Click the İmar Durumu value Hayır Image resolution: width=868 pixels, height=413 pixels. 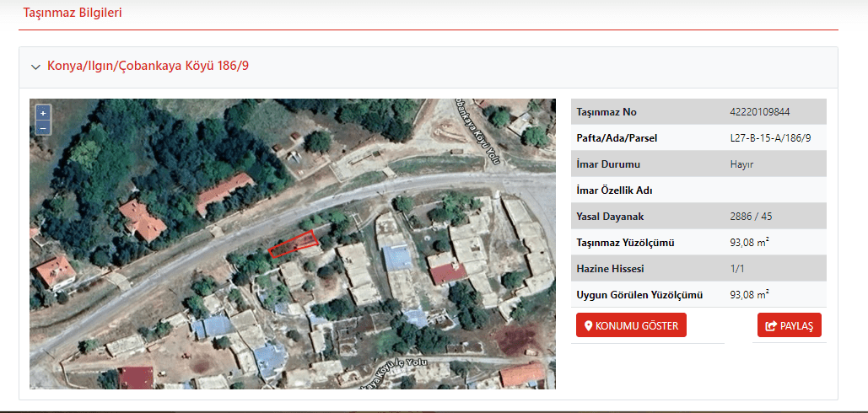click(741, 164)
